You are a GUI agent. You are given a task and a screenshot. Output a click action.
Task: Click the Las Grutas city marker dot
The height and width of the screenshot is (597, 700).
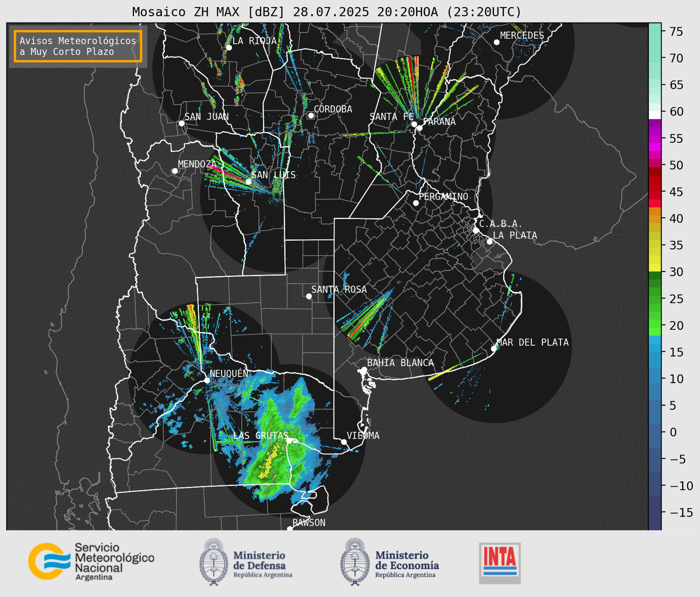(289, 440)
